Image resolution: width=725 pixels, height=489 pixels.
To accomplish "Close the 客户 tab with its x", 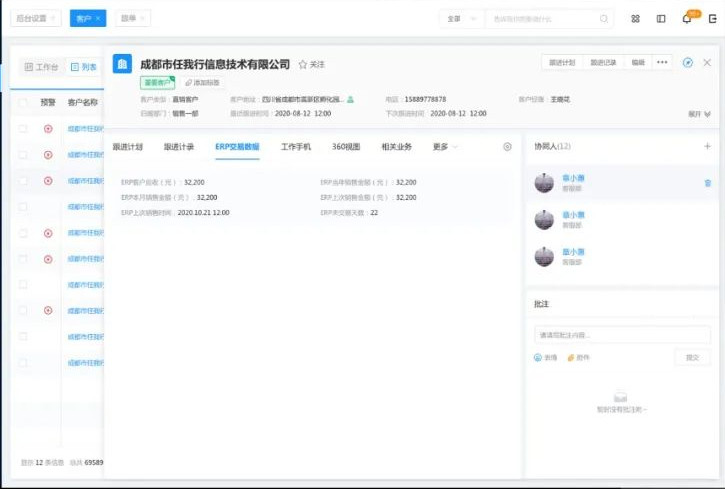I will (x=98, y=18).
